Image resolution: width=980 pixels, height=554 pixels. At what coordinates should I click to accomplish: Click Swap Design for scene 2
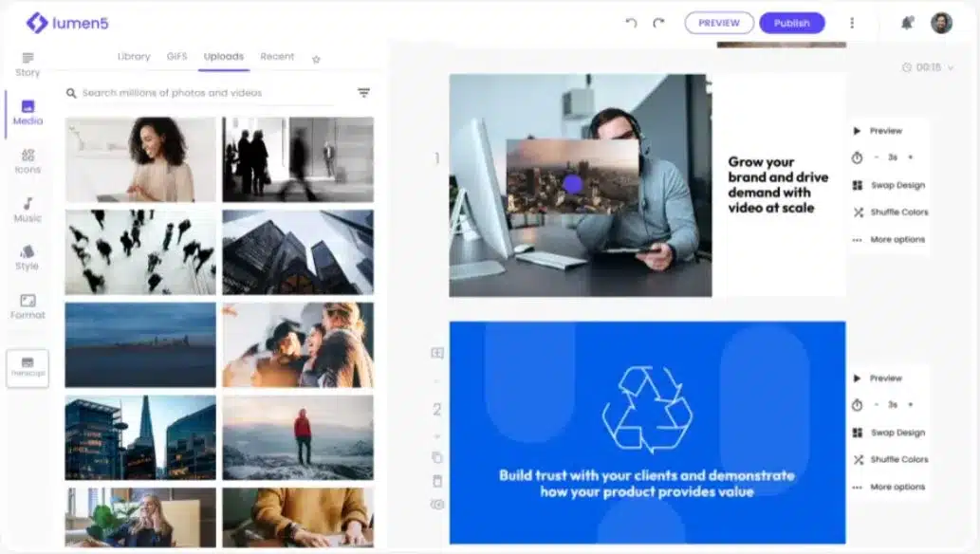pyautogui.click(x=889, y=433)
